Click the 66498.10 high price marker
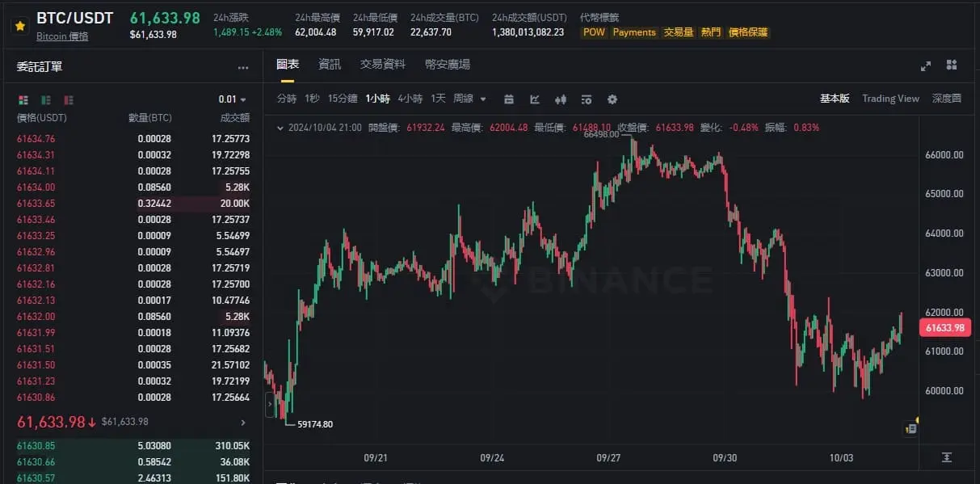Image resolution: width=980 pixels, height=484 pixels. point(600,135)
